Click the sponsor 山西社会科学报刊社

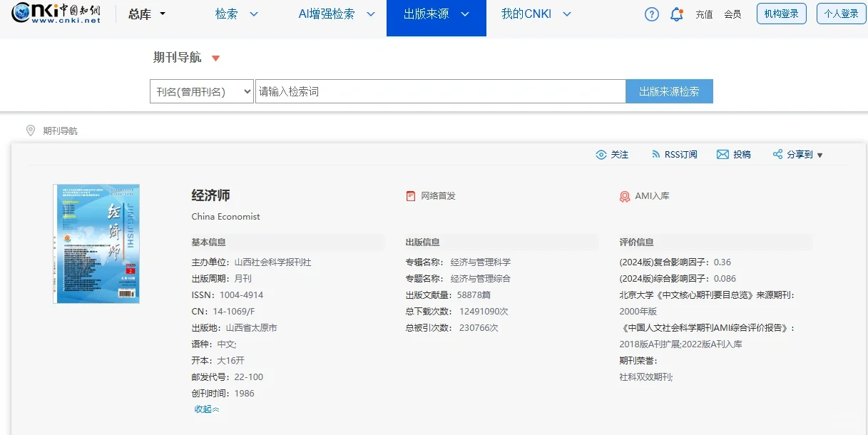(x=272, y=262)
